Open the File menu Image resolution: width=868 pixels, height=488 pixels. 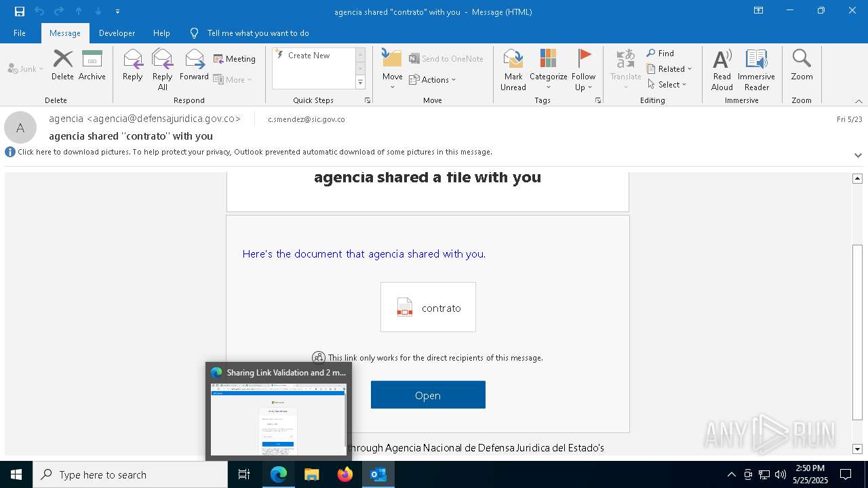(x=20, y=33)
